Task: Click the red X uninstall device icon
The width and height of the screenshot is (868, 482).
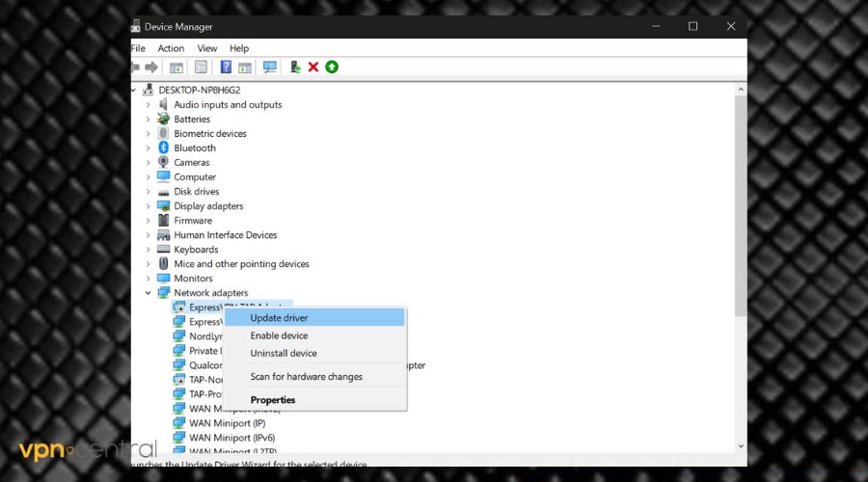Action: [x=313, y=67]
